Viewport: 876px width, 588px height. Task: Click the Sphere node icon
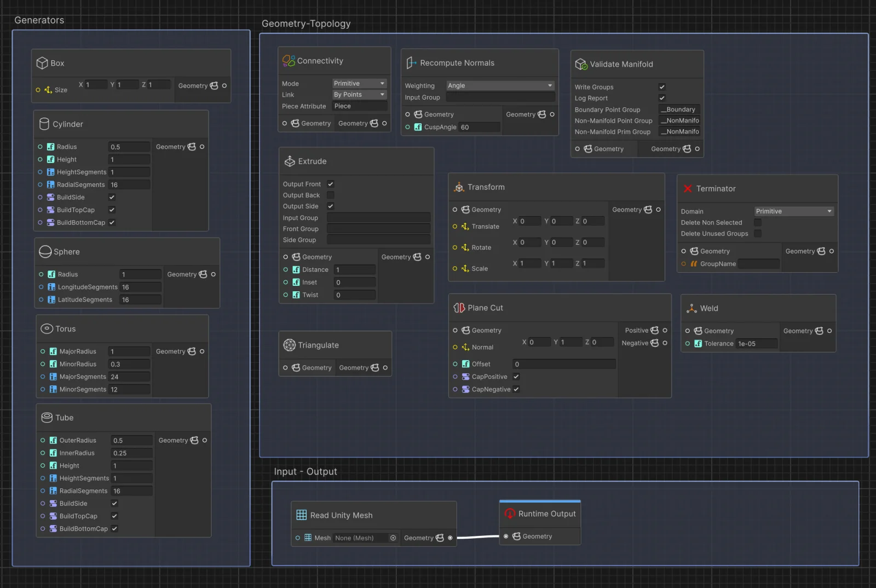pyautogui.click(x=45, y=251)
